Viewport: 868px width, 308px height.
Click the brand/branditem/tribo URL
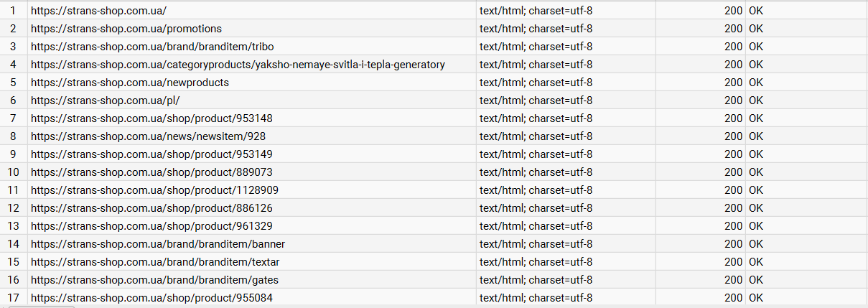pyautogui.click(x=152, y=47)
